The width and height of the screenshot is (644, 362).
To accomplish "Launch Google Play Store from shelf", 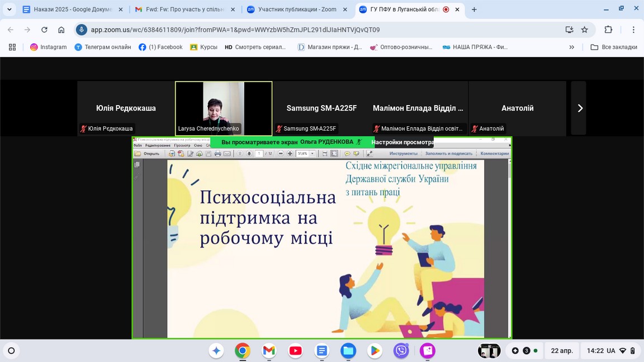I will coord(375,351).
